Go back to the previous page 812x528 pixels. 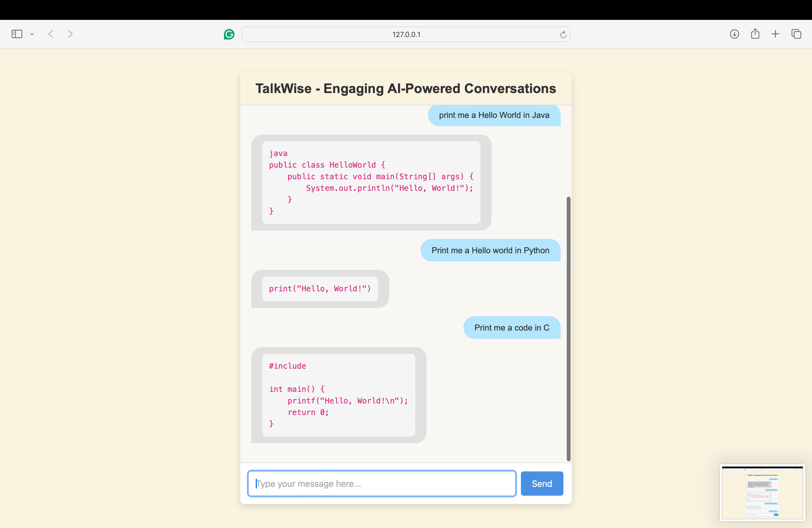coord(51,34)
